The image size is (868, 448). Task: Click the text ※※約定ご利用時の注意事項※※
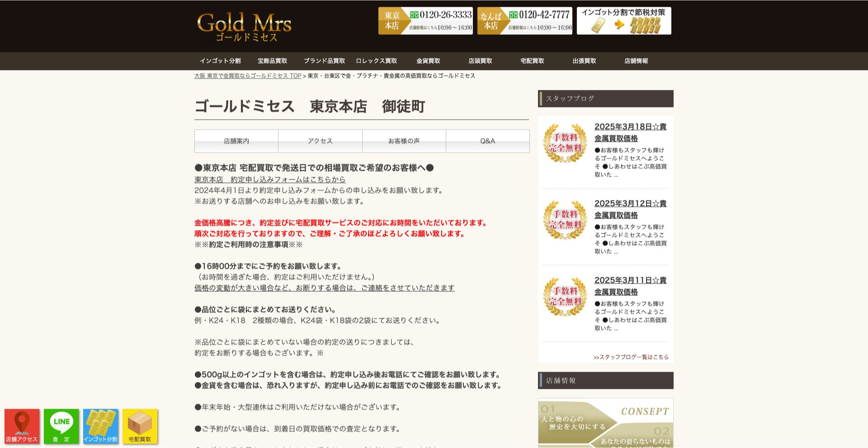[x=249, y=244]
